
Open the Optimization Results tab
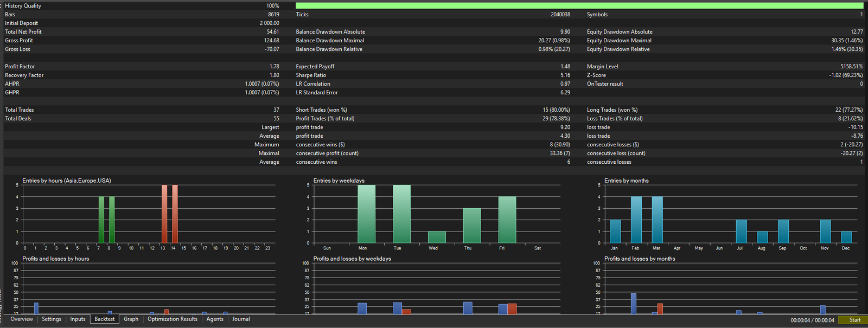point(173,319)
